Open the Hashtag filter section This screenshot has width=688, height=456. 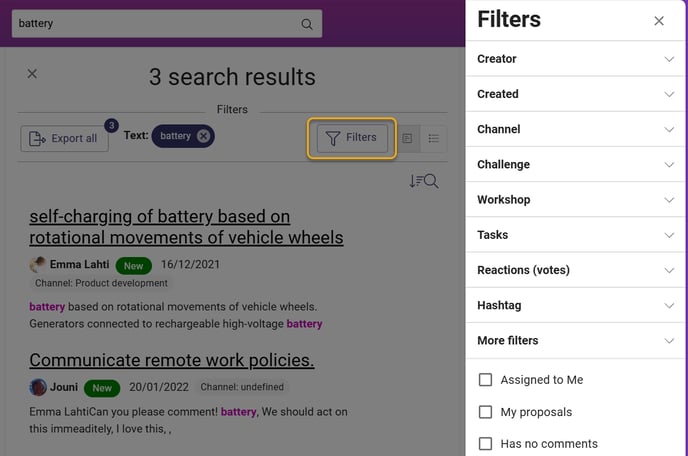pyautogui.click(x=575, y=305)
